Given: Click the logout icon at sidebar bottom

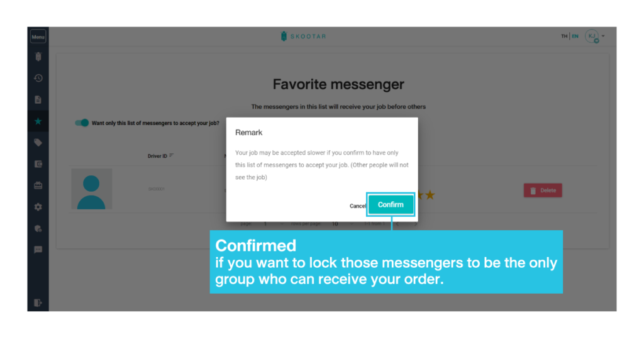Looking at the screenshot, I should coord(38,303).
